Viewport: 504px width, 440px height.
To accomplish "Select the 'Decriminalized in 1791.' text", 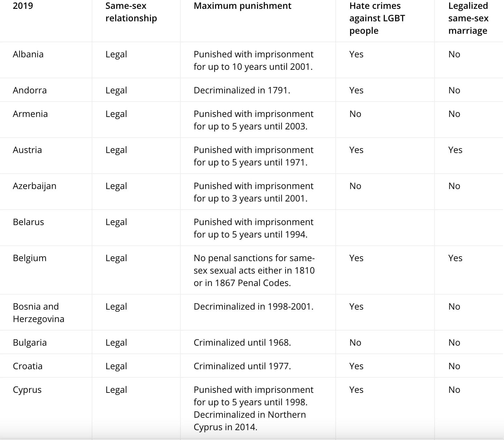I will click(242, 90).
